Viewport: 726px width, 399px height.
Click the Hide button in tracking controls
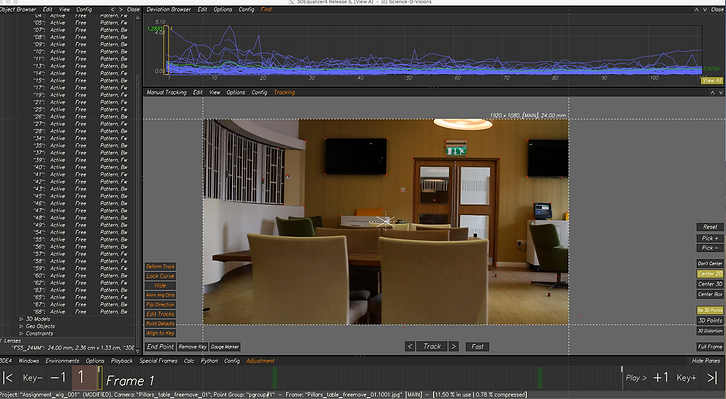(160, 286)
